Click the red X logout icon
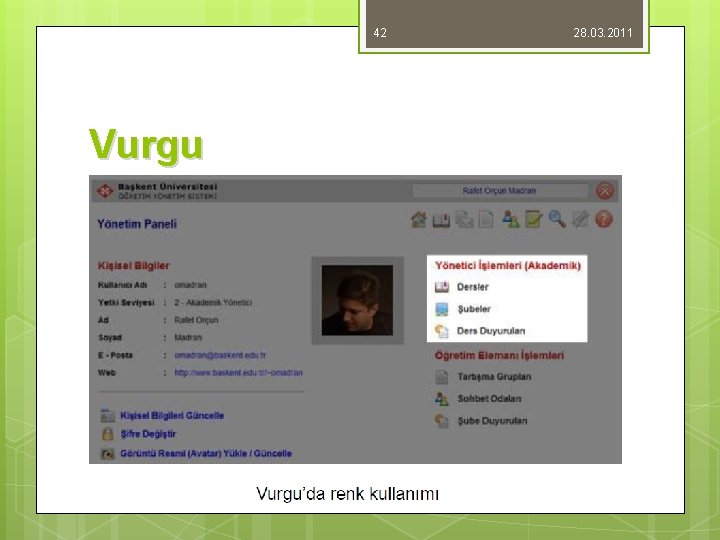Screen dimensions: 720x540 (605, 191)
